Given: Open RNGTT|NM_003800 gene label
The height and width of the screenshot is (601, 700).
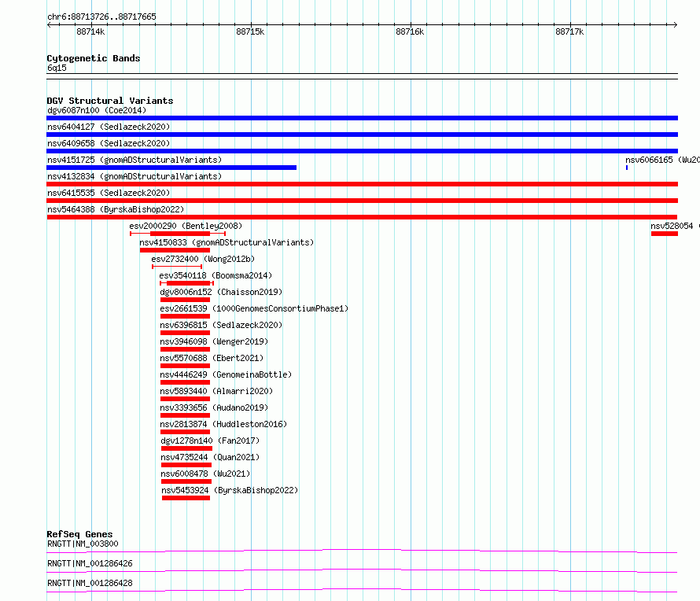Looking at the screenshot, I should pos(83,544).
